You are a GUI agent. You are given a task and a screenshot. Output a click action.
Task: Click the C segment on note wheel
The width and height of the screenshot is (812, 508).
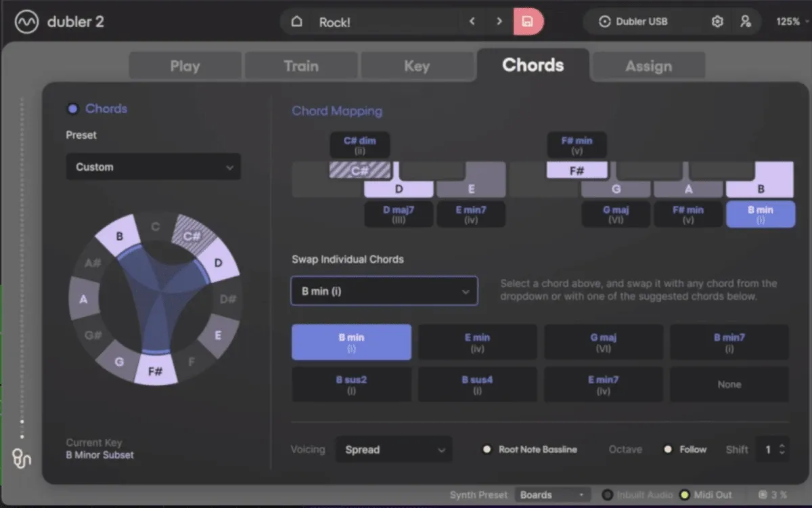156,227
